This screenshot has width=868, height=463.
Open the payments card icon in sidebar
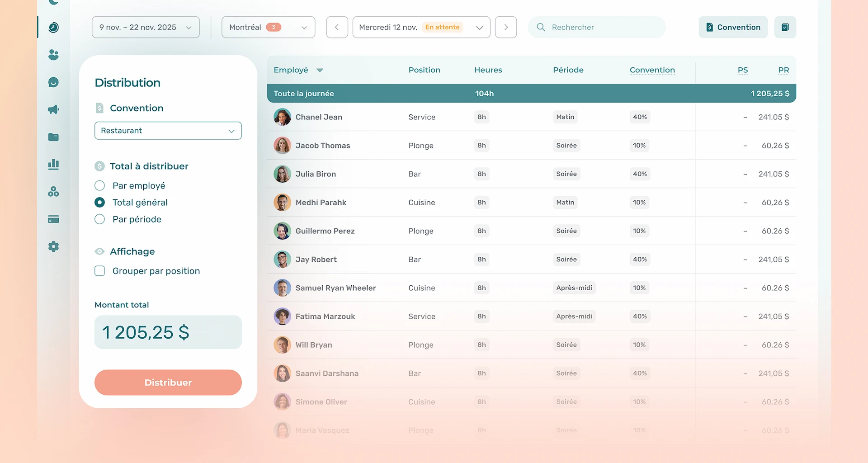(53, 219)
